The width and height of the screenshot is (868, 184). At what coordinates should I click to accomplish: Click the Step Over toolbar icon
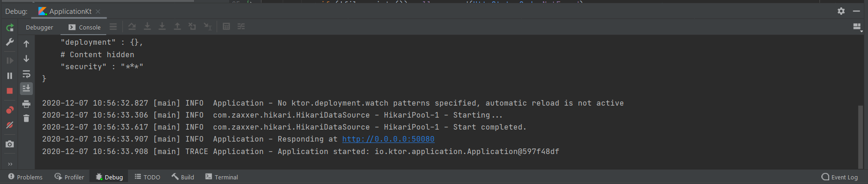pyautogui.click(x=132, y=27)
